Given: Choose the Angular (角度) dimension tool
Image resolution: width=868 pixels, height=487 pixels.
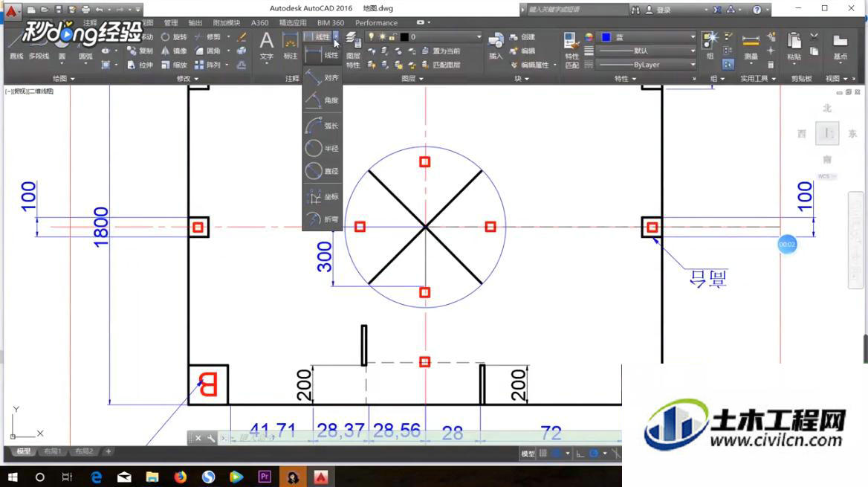Looking at the screenshot, I should (x=322, y=100).
